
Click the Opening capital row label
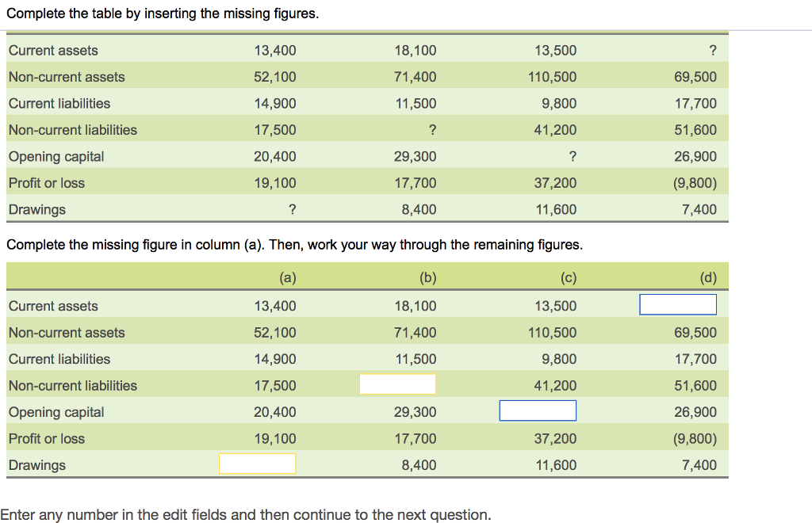click(x=56, y=412)
